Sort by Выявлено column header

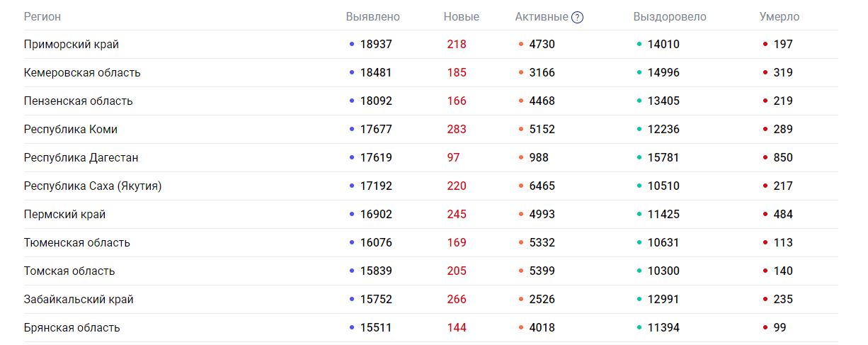click(372, 17)
